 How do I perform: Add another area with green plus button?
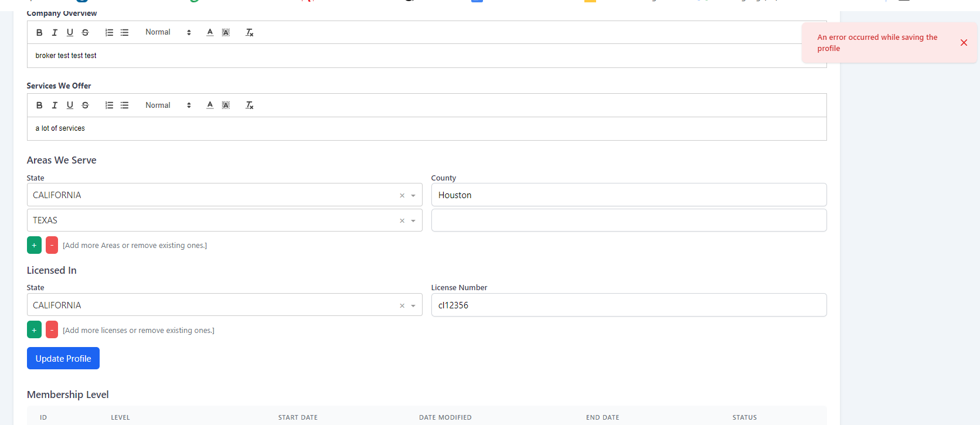coord(34,245)
